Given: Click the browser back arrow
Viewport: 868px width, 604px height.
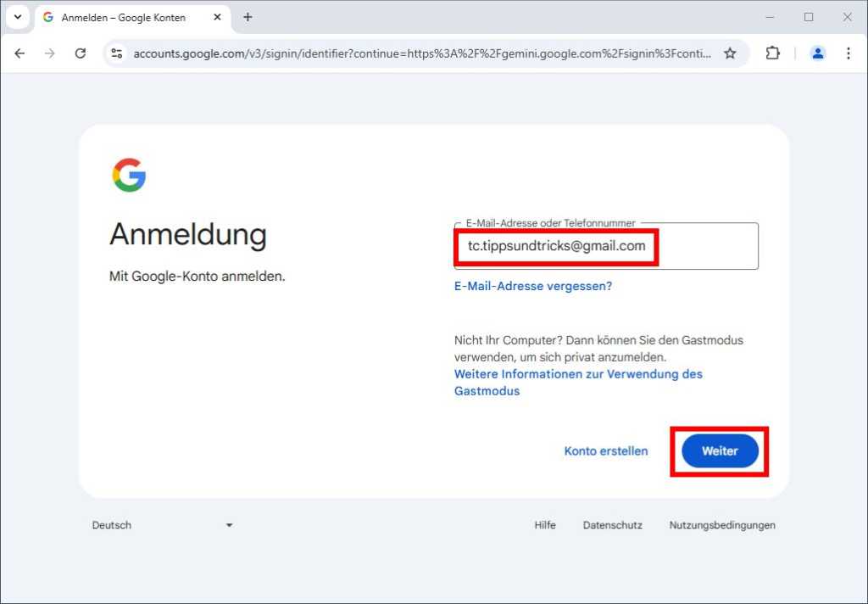Looking at the screenshot, I should tap(19, 53).
